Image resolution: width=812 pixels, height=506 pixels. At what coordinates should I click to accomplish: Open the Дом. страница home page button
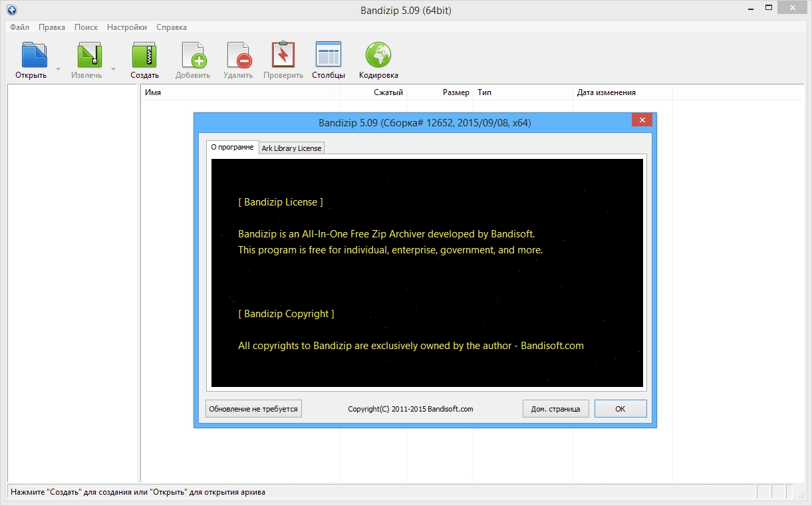tap(555, 409)
